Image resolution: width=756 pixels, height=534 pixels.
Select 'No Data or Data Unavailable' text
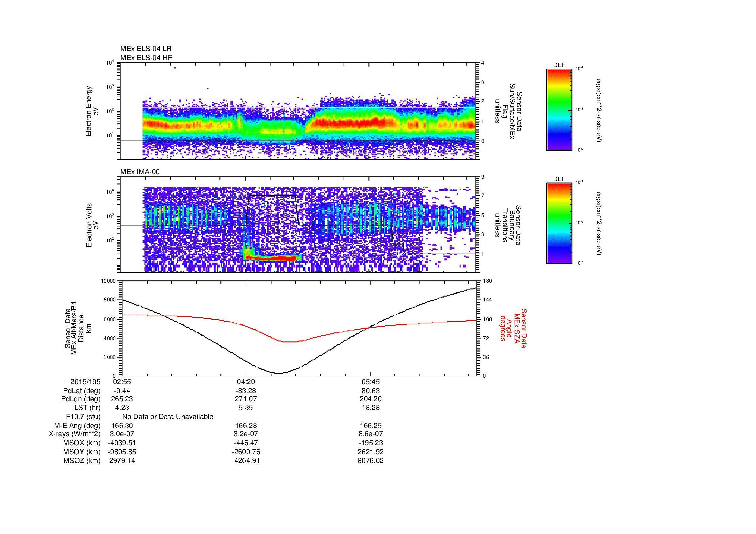(168, 416)
